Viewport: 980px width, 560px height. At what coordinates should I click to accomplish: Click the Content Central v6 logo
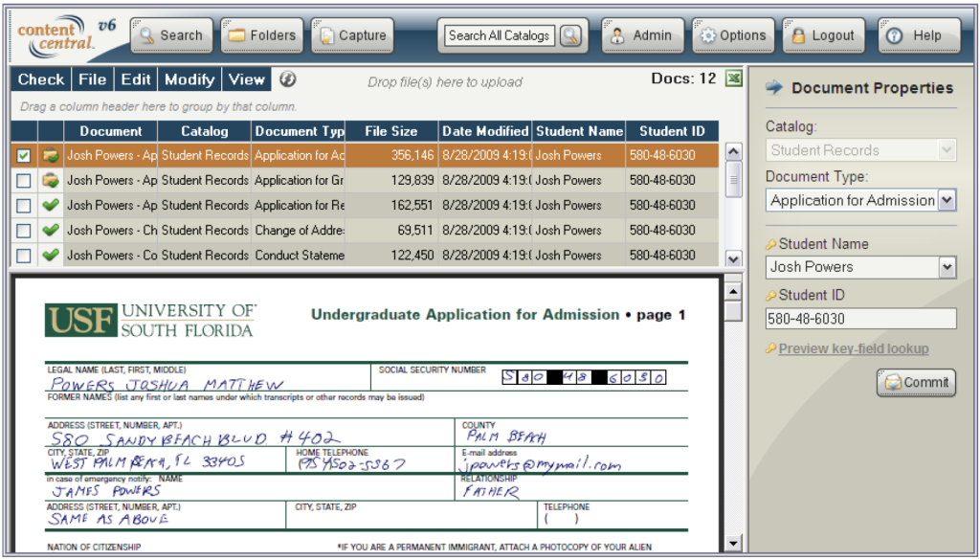(66, 35)
